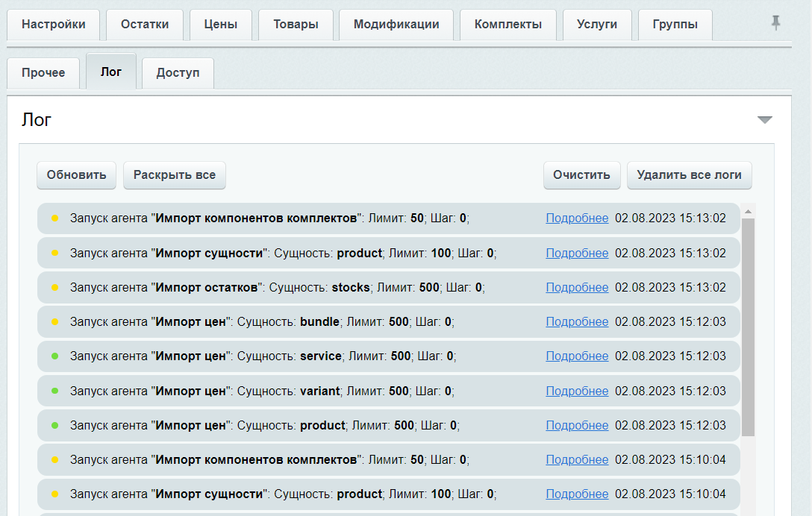Open the Настройки tab
This screenshot has height=516, width=812.
click(53, 25)
